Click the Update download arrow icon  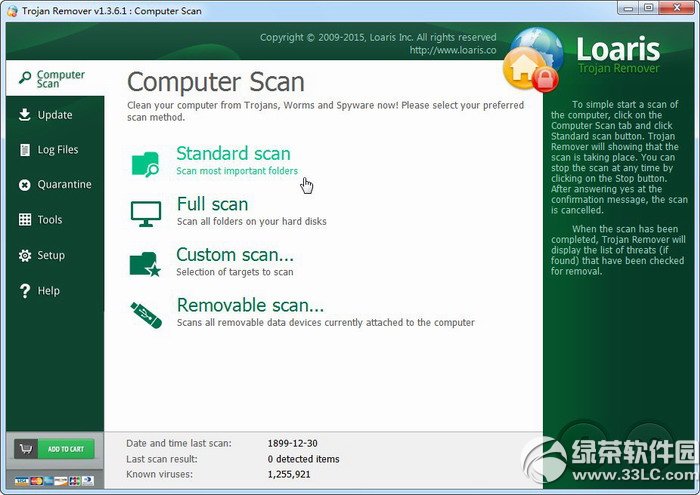click(25, 115)
